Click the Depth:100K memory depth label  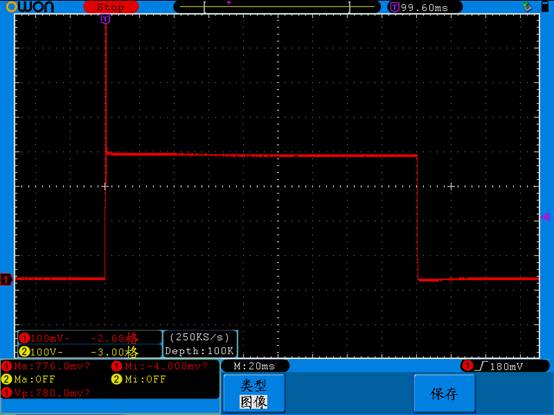(200, 351)
